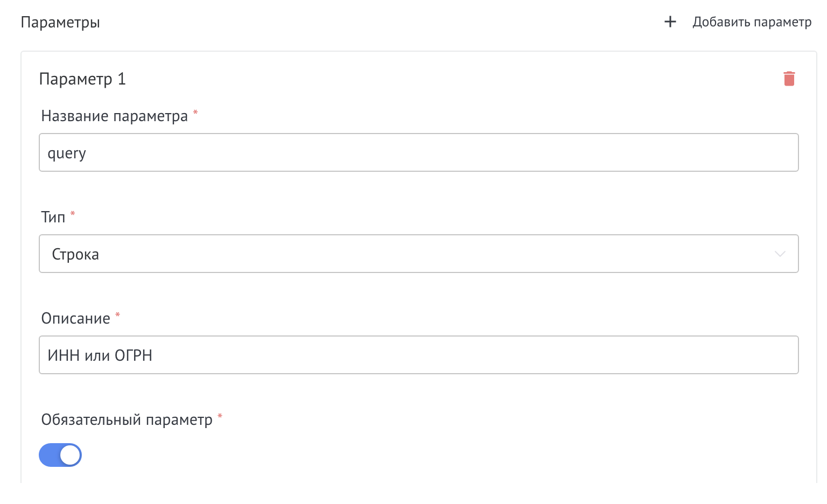The width and height of the screenshot is (827, 504).
Task: Expand the type selector via its chevron arrow
Action: pyautogui.click(x=779, y=254)
